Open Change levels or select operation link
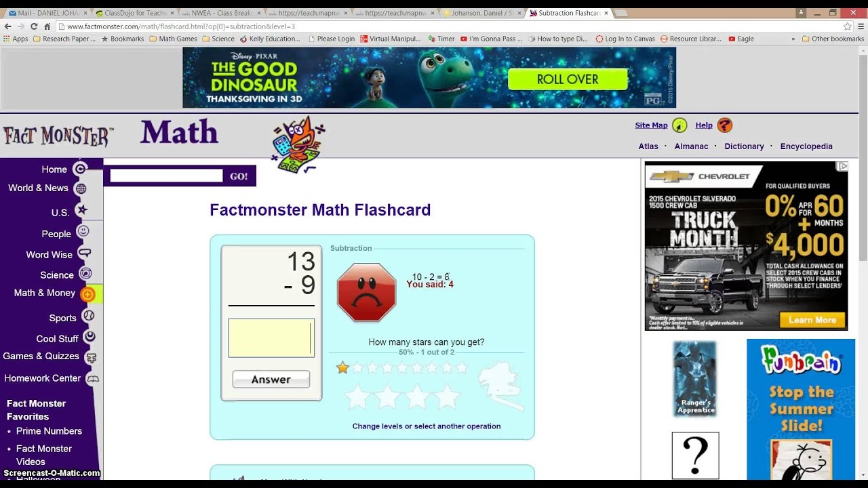868x488 pixels. pyautogui.click(x=426, y=426)
